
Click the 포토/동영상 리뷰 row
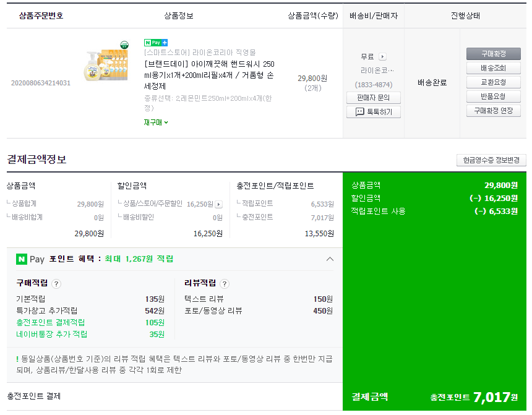[259, 311]
